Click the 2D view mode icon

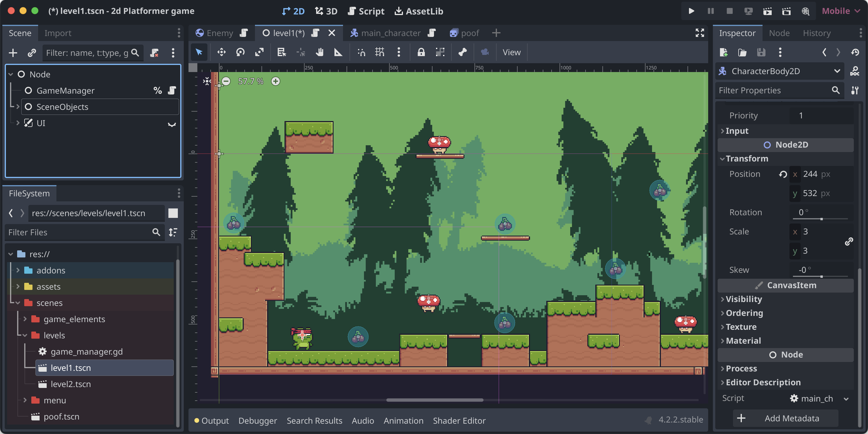tap(293, 11)
